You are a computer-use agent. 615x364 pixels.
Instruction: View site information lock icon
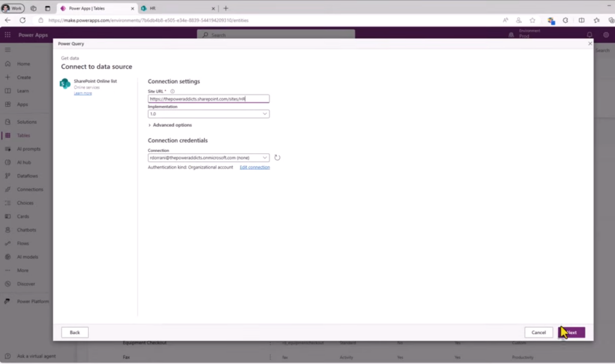pyautogui.click(x=41, y=20)
